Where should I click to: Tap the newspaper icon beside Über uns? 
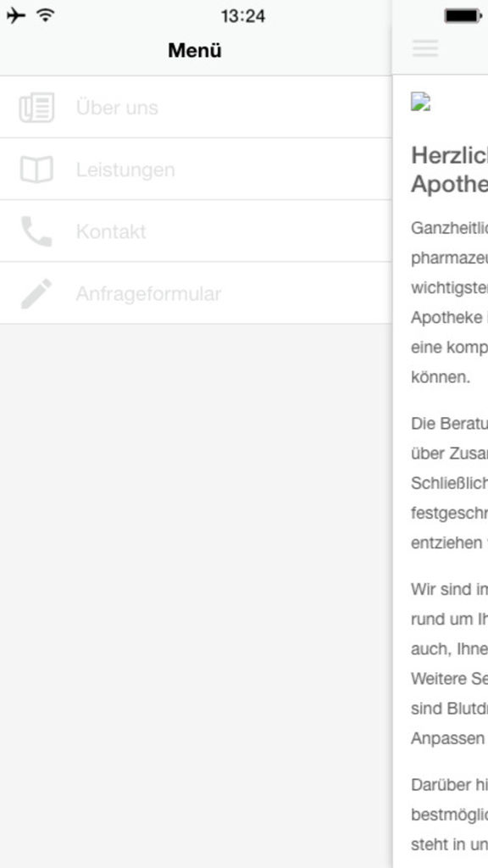click(x=36, y=107)
